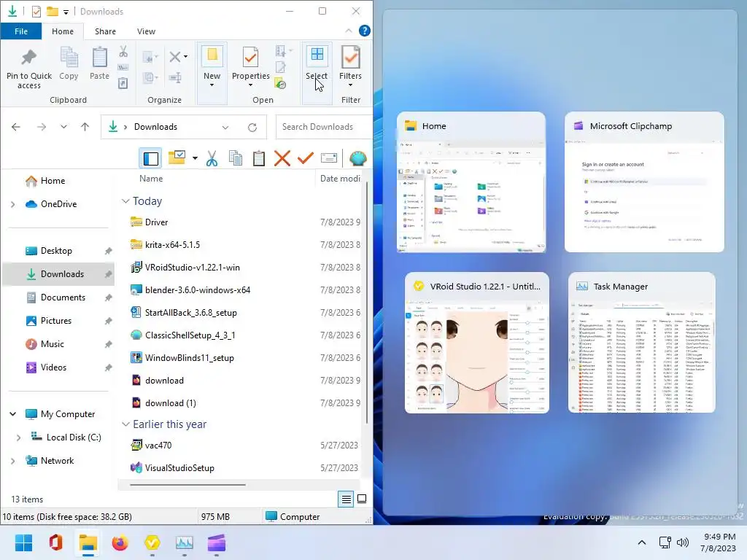Select the krita-x64-5.1.5 folder

click(x=172, y=245)
